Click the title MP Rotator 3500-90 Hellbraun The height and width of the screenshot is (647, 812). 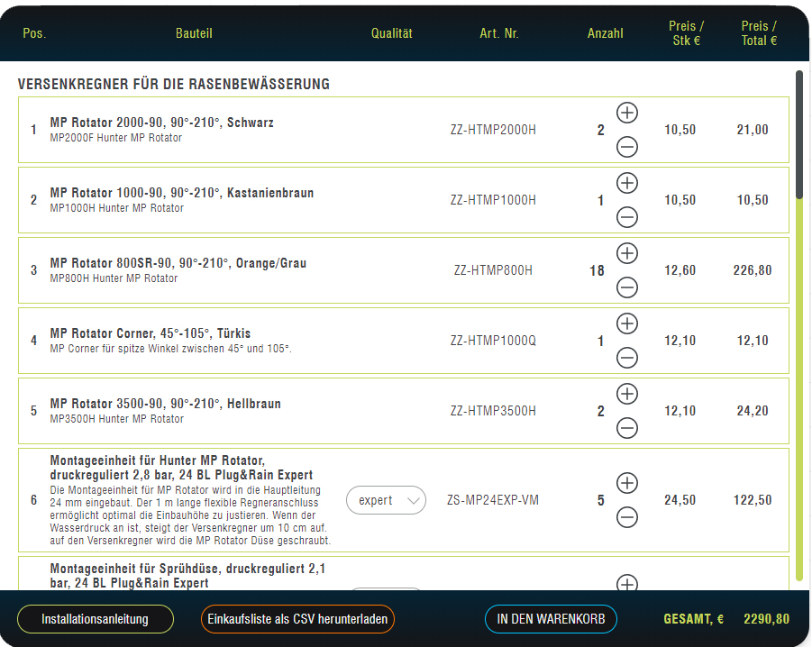click(165, 405)
